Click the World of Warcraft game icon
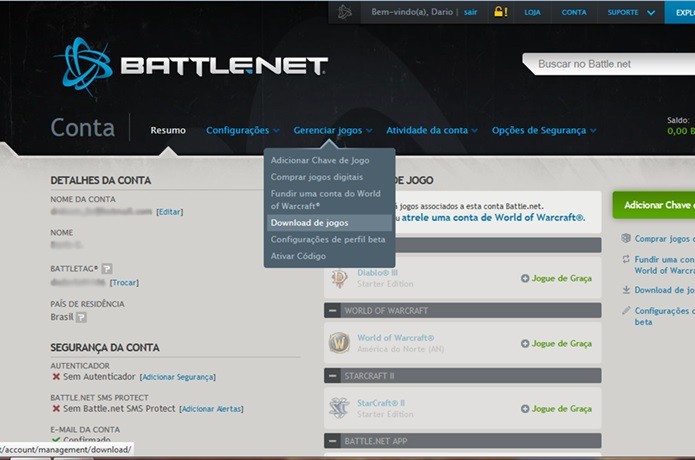The image size is (695, 460). pyautogui.click(x=340, y=343)
